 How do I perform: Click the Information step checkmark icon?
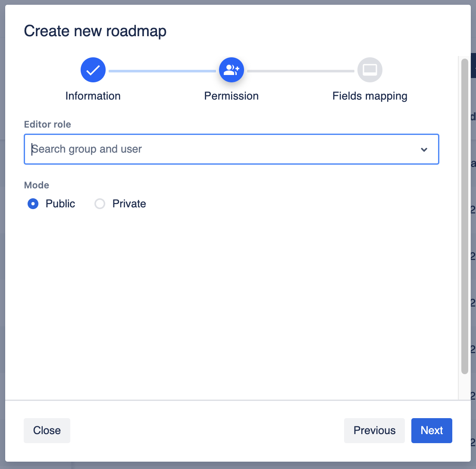point(93,70)
